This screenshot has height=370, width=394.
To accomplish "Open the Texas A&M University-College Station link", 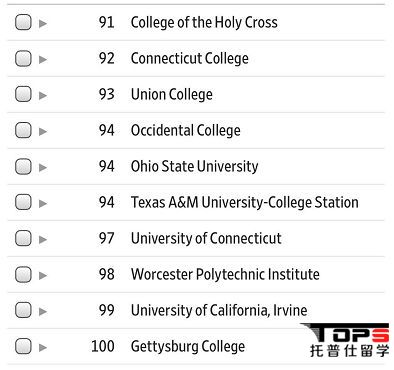I will point(245,203).
